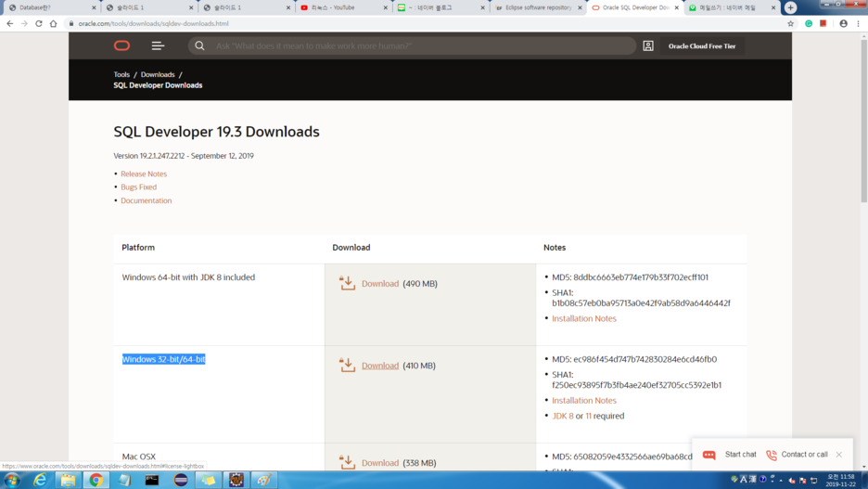
Task: Click the Contact or call phone icon
Action: click(x=772, y=455)
